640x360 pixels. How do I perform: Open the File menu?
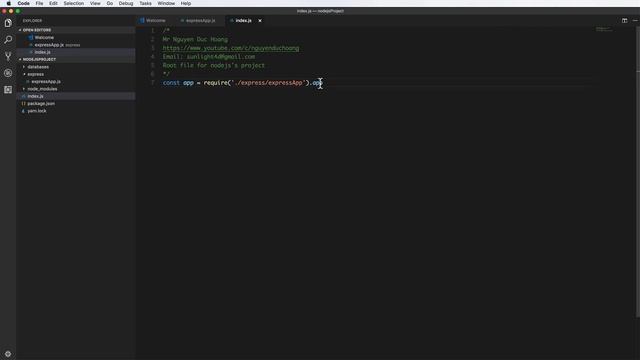(39, 3)
